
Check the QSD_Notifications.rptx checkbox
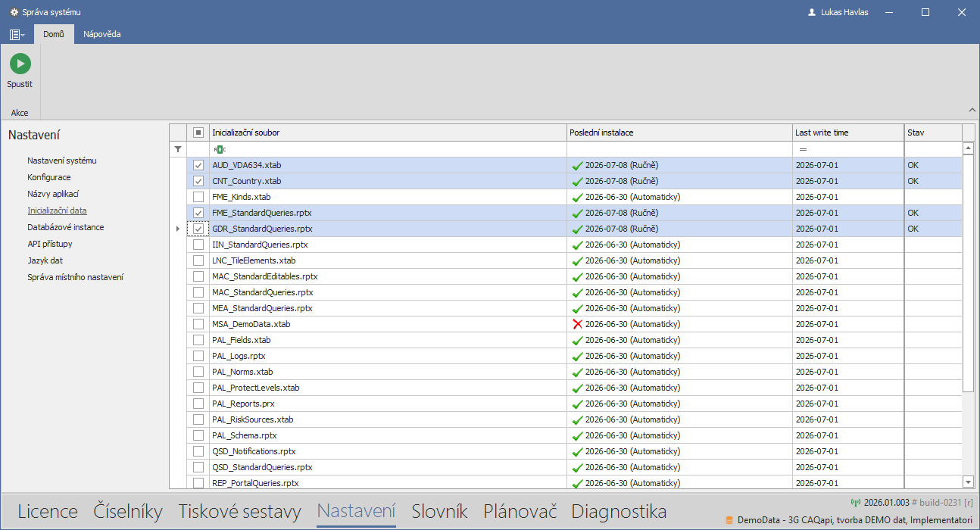click(x=198, y=451)
